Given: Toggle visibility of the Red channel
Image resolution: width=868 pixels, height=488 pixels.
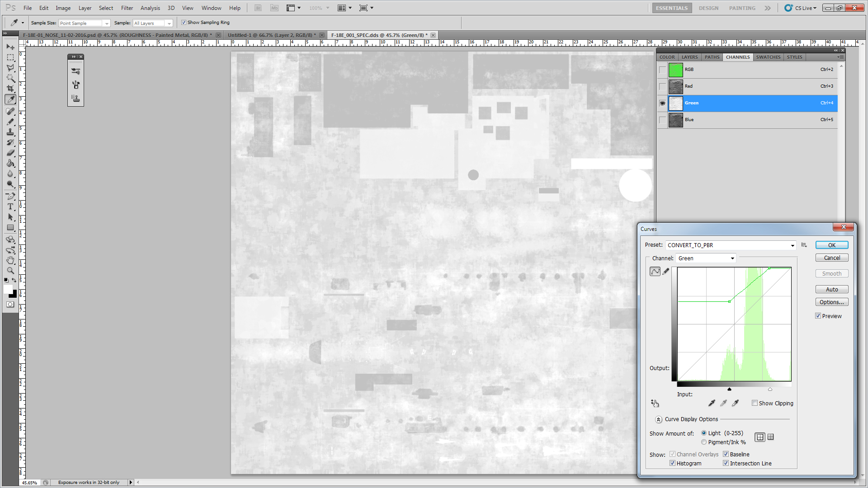Looking at the screenshot, I should click(x=662, y=86).
